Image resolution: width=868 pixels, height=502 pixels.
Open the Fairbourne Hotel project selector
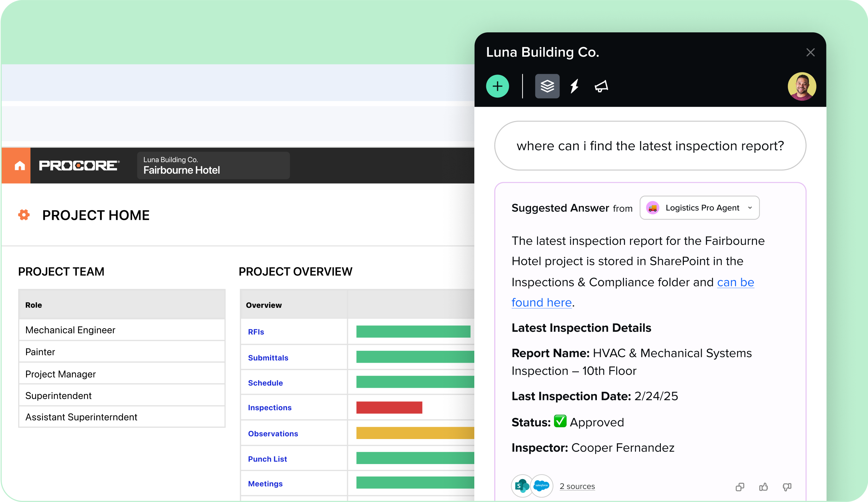point(213,166)
